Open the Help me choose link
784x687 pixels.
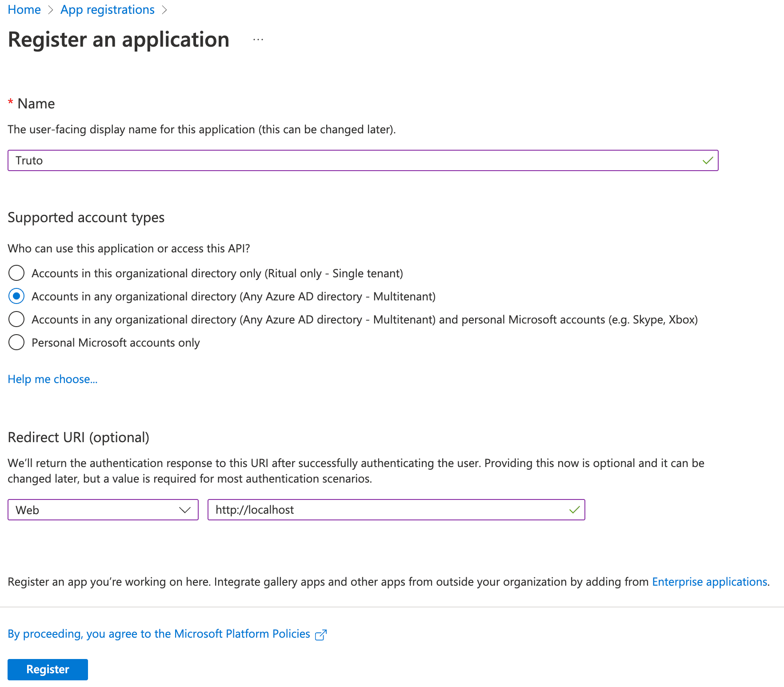pos(52,379)
